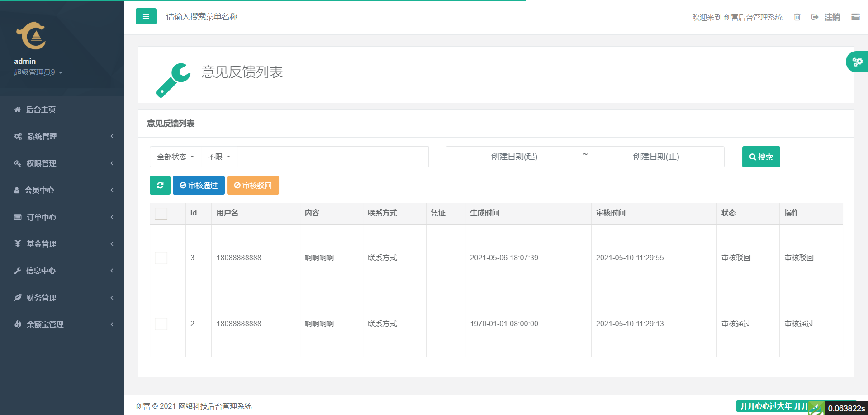This screenshot has width=868, height=415.
Task: Open 后台主页 in the sidebar
Action: [41, 110]
